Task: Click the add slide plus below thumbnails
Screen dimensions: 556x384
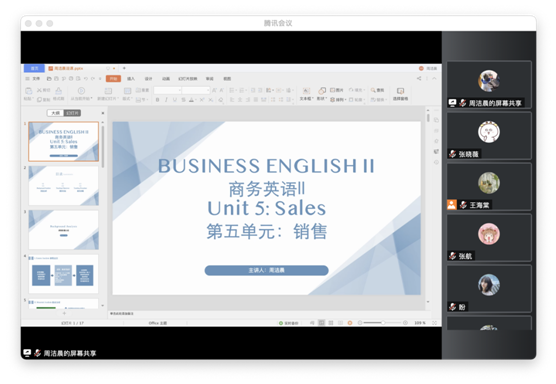Action: [64, 313]
